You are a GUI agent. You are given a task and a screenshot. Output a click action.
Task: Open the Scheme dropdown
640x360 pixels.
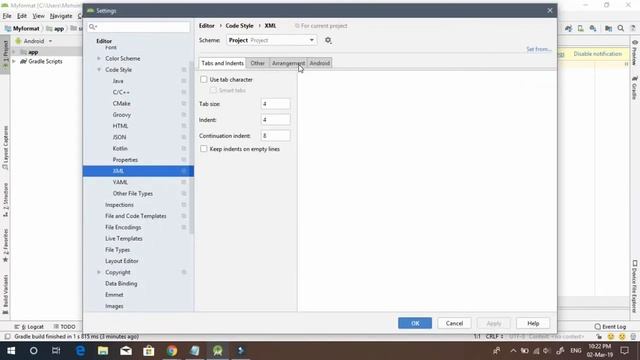point(271,40)
